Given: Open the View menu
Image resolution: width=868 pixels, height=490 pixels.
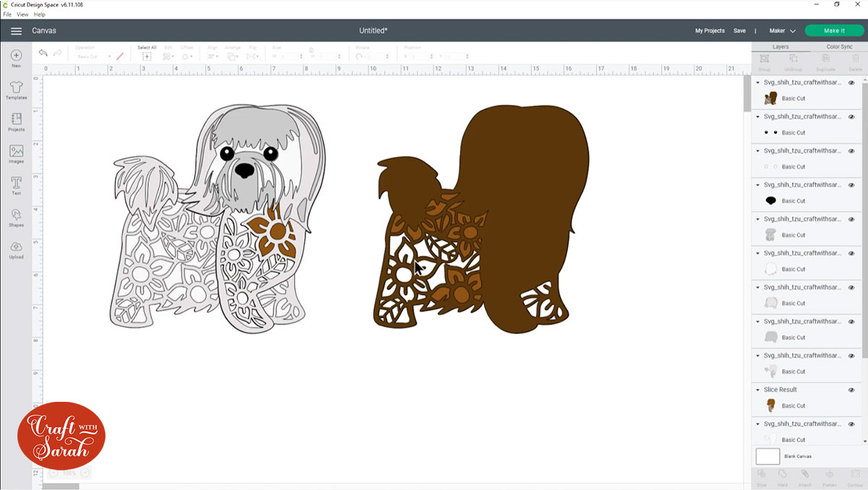Looking at the screenshot, I should point(22,14).
